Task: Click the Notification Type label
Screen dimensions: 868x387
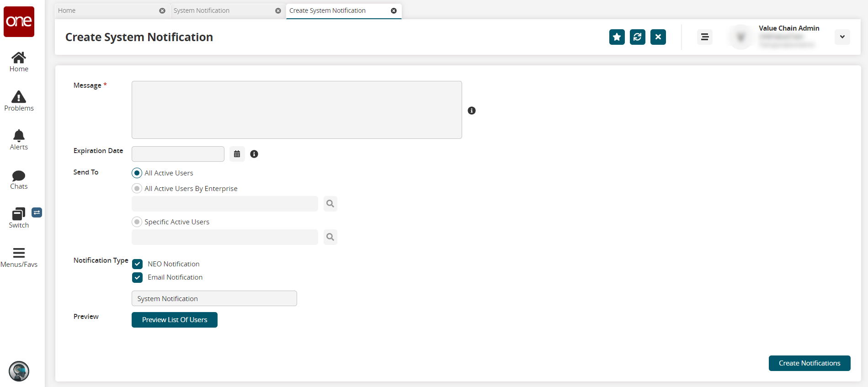Action: tap(101, 260)
